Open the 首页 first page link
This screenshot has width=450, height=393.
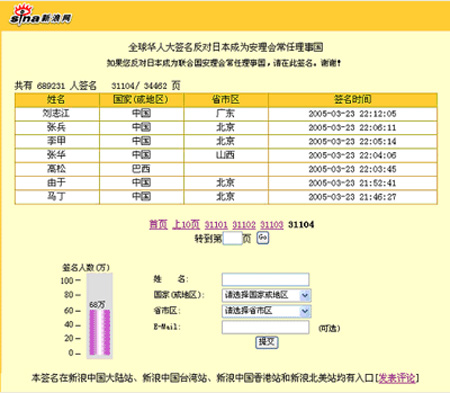158,224
